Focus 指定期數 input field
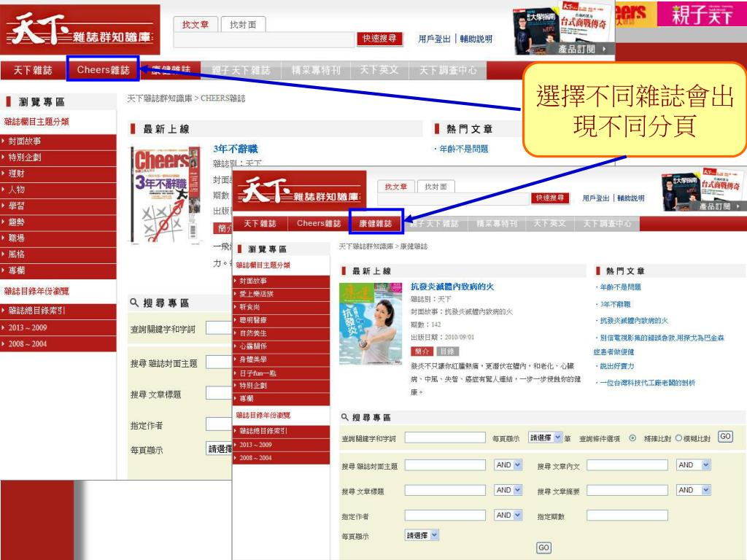This screenshot has width=747, height=560. (627, 516)
